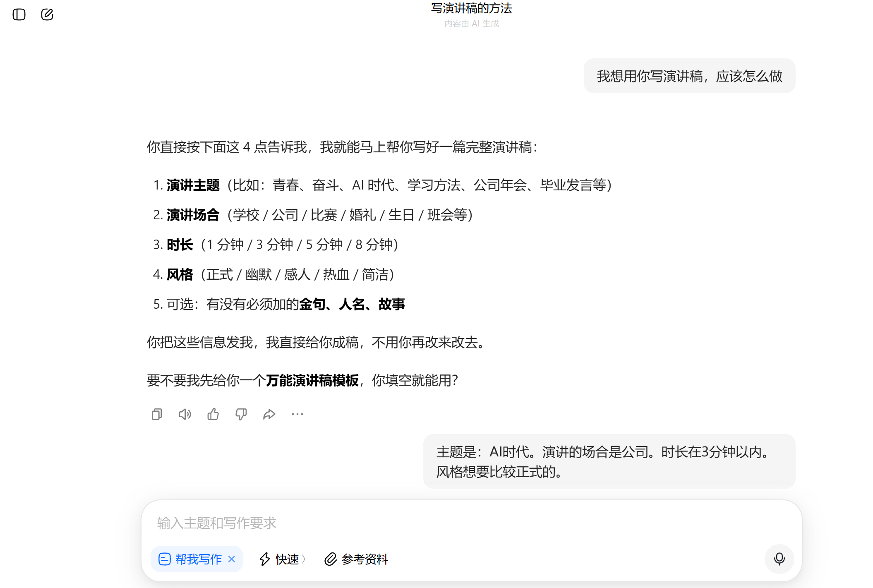Remove the 帮我写作 mode tag

[232, 559]
